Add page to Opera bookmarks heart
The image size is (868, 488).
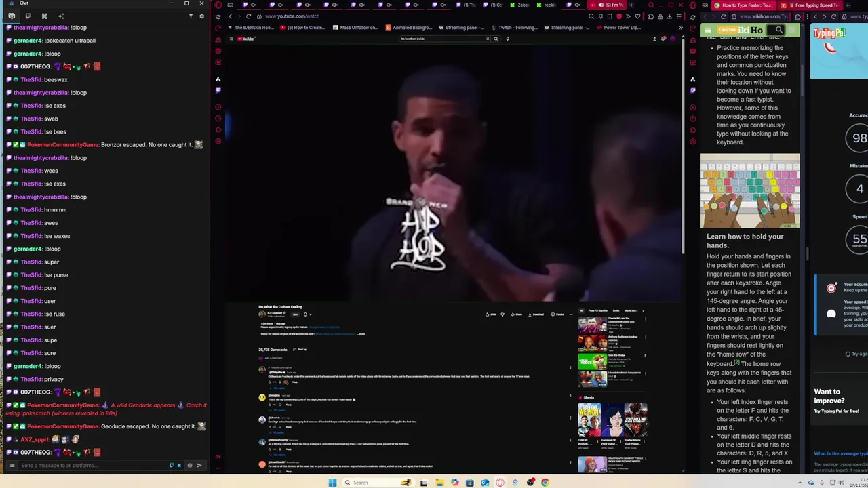(x=637, y=16)
